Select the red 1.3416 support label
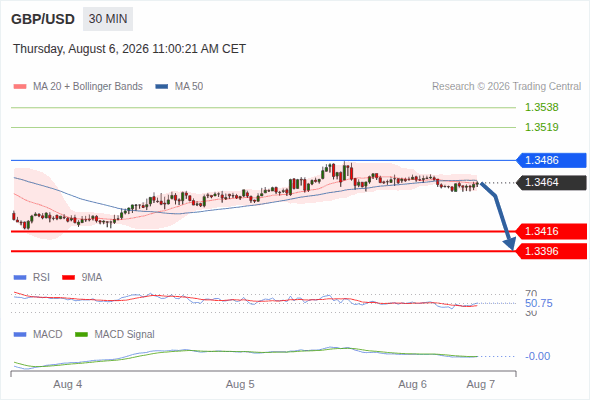Image resolution: width=590 pixels, height=400 pixels. 551,231
